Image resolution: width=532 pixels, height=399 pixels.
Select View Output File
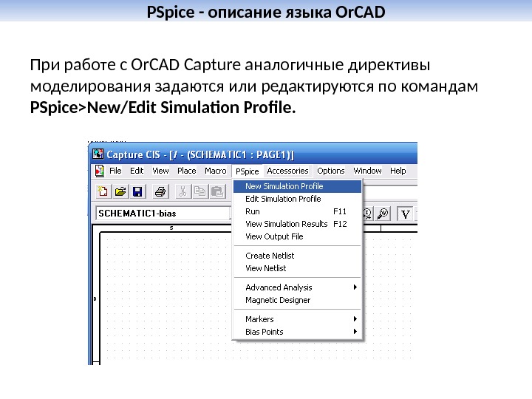pyautogui.click(x=297, y=236)
